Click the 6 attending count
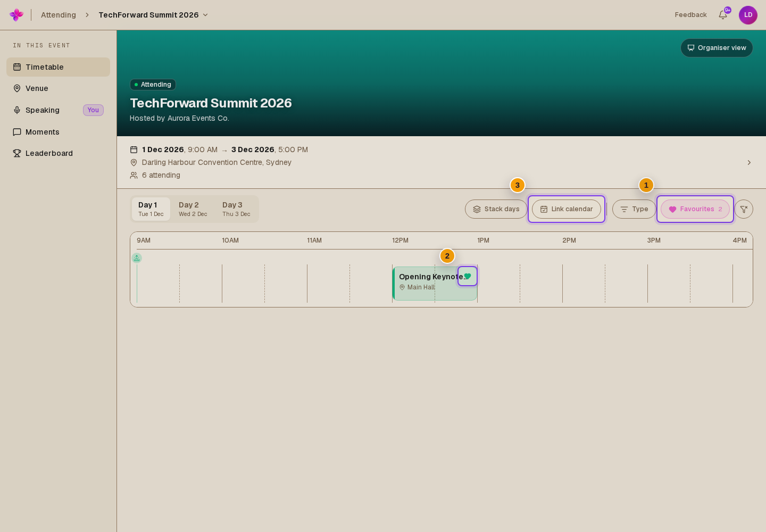 pos(161,175)
